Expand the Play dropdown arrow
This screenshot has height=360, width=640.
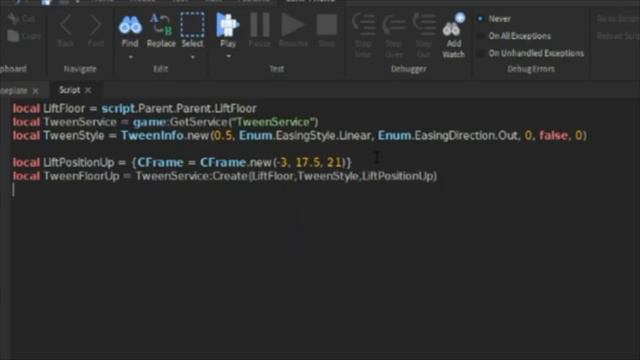(x=228, y=56)
